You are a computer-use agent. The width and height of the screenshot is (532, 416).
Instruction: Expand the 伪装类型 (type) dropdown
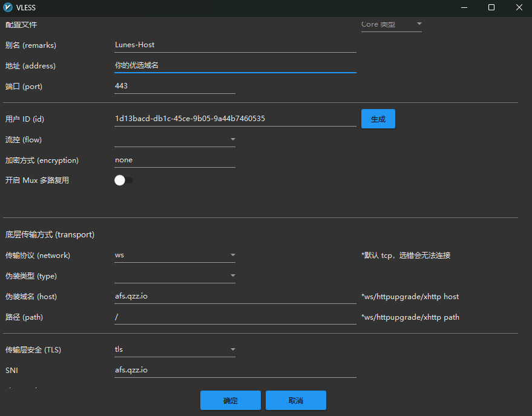pos(174,276)
